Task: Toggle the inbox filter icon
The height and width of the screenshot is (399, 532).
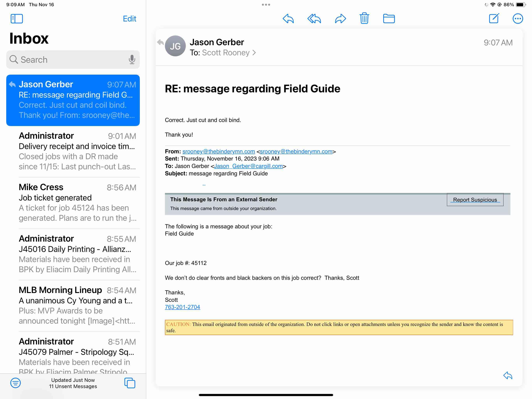Action: click(15, 383)
